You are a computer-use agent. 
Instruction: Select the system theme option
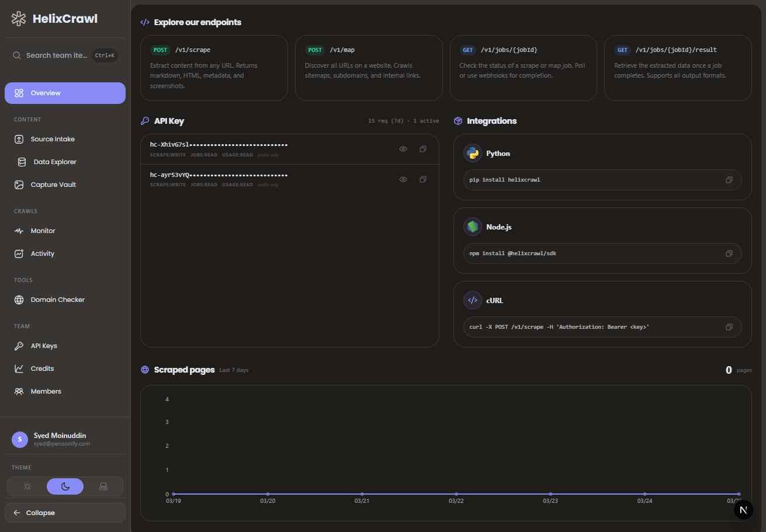coord(103,486)
